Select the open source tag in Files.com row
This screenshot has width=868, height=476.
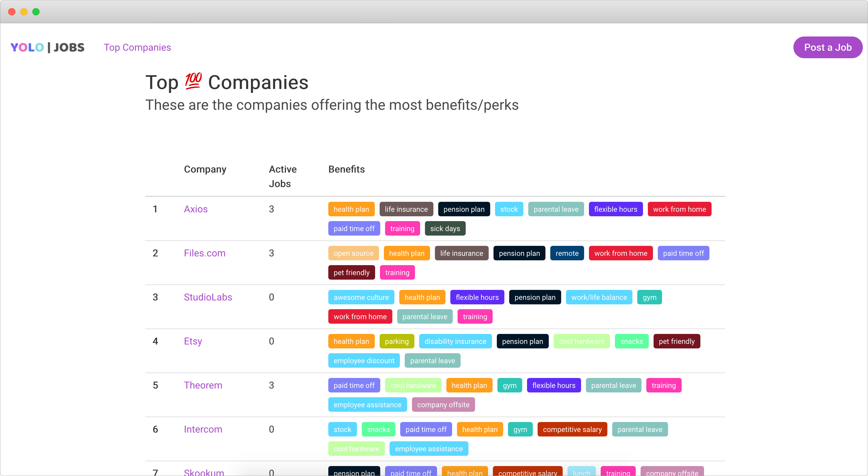[353, 253]
